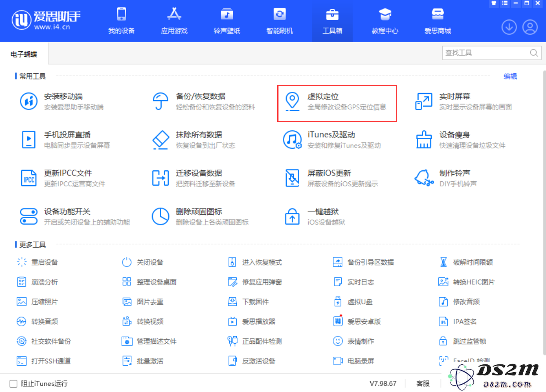Image resolution: width=546 pixels, height=392 pixels.
Task: Select the 工具箱 toolbox tab
Action: click(x=333, y=21)
